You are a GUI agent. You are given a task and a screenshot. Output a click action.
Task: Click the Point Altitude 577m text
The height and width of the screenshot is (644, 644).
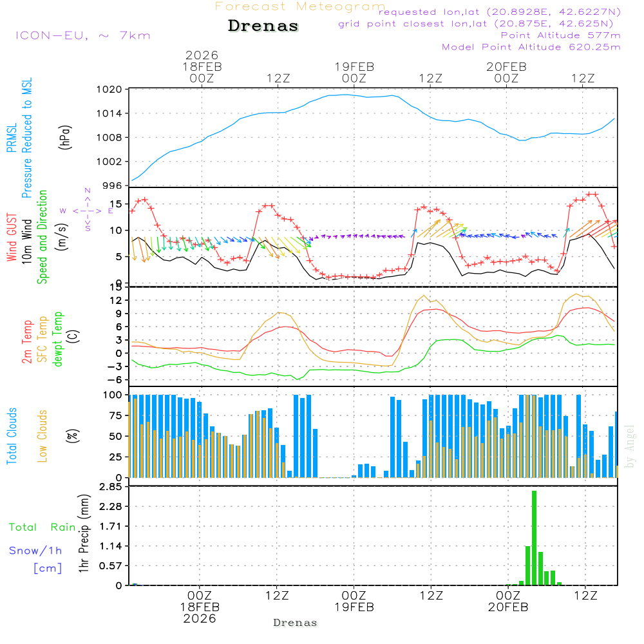[560, 35]
